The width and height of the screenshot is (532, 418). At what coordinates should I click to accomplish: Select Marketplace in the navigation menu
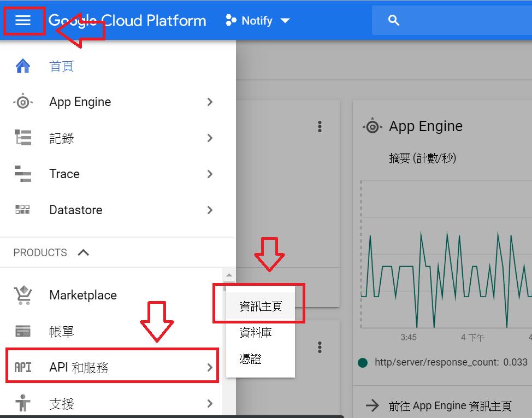83,295
